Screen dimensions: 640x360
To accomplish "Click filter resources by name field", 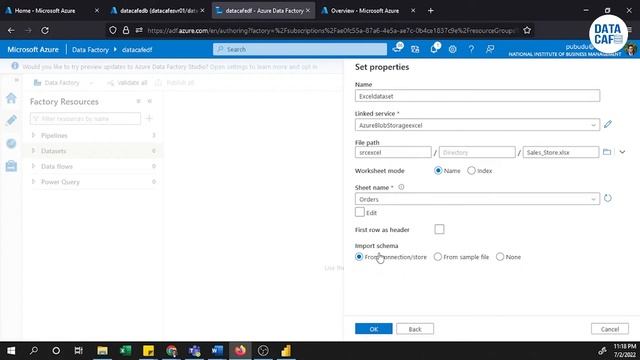I will tap(85, 118).
